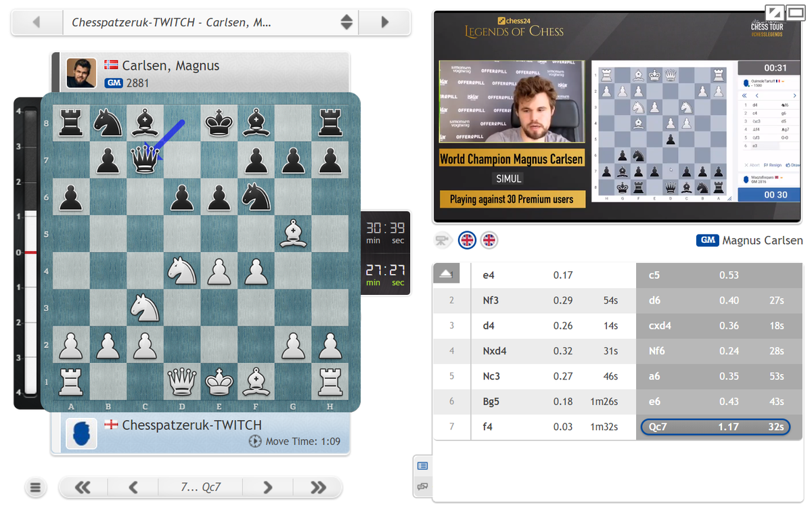Click the Move Time clock icon
Viewport: 812px width, 514px height.
pos(254,442)
